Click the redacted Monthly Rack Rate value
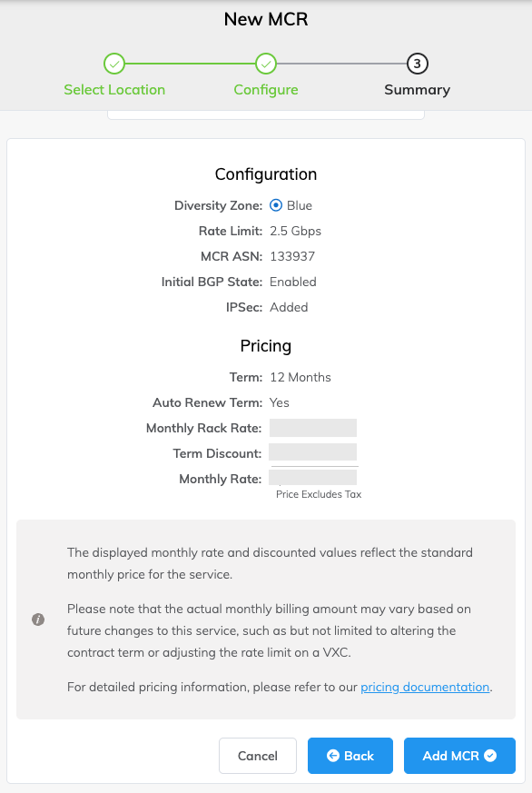Image resolution: width=532 pixels, height=793 pixels. (x=313, y=428)
